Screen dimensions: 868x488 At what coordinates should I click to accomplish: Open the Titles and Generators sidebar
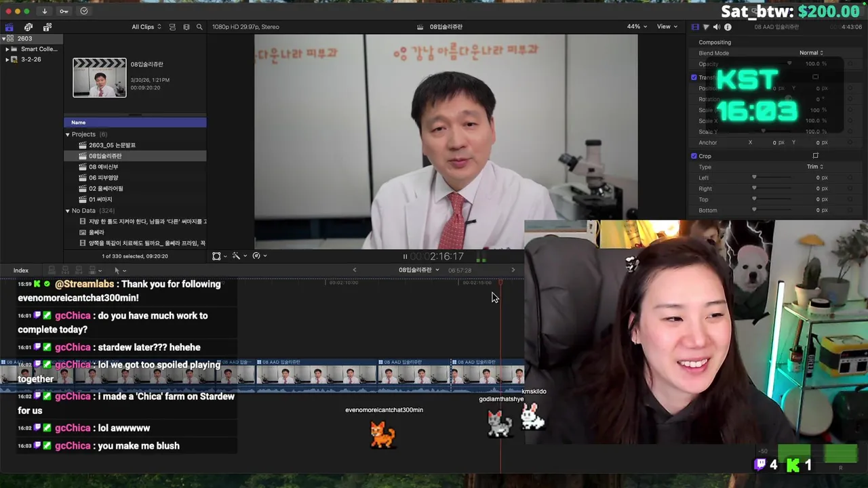(x=47, y=27)
